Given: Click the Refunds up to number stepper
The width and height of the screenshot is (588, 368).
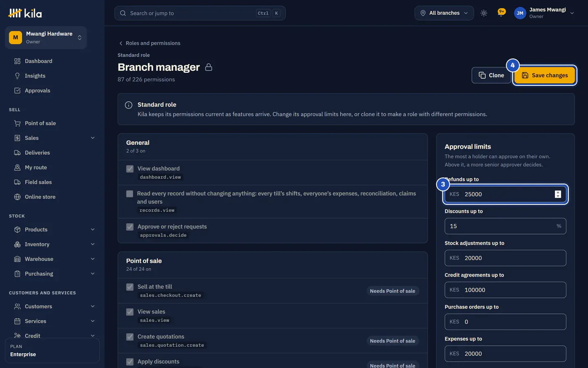Looking at the screenshot, I should point(558,194).
